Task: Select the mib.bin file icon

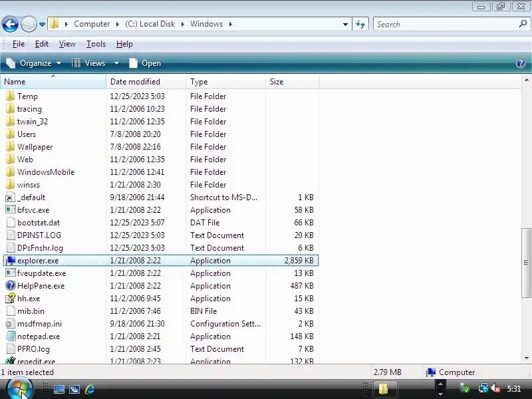Action: 11,311
